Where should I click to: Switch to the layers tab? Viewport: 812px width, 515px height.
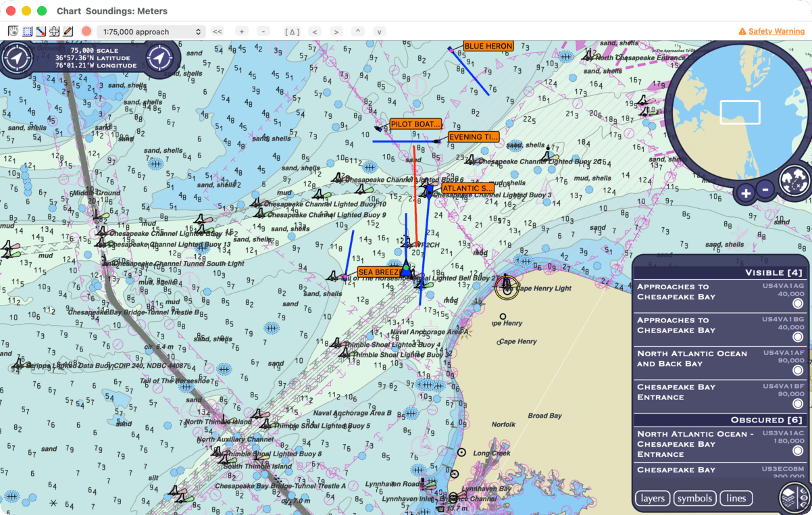[x=653, y=498]
